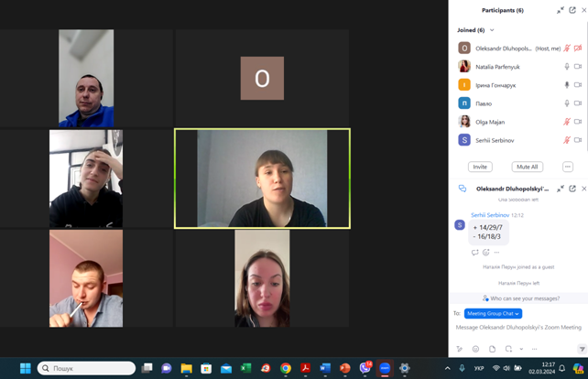Open emoji picker in chat toolbar
The height and width of the screenshot is (379, 588).
point(475,349)
